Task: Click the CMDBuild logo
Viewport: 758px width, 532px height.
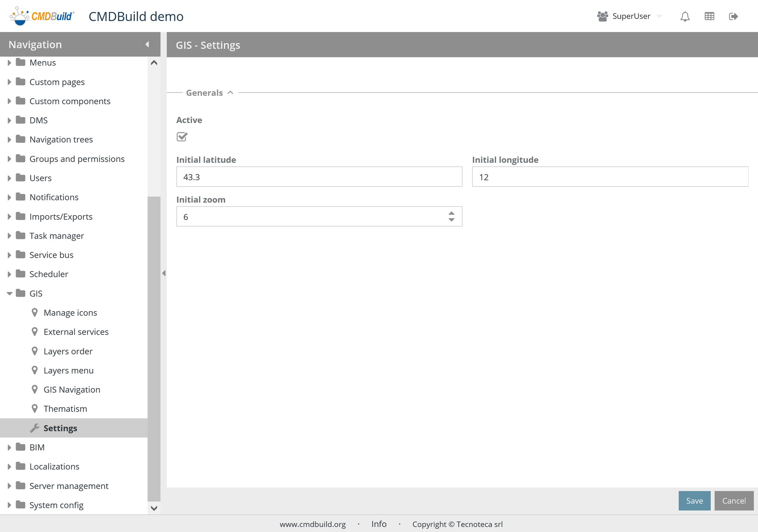Action: (42, 16)
